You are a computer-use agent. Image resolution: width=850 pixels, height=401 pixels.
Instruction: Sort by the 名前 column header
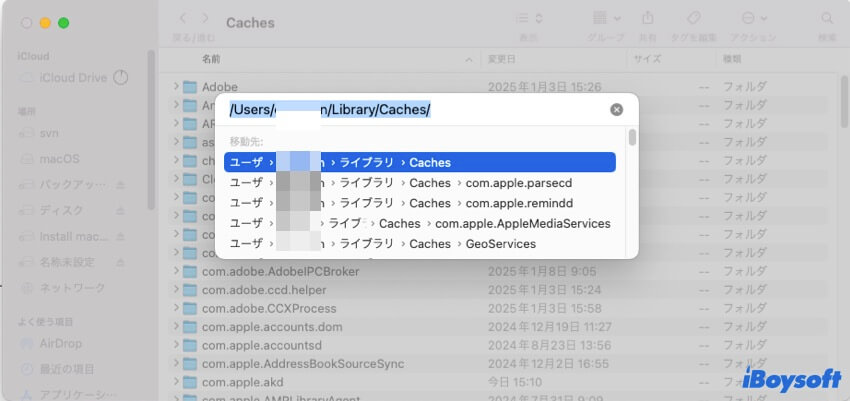point(211,59)
